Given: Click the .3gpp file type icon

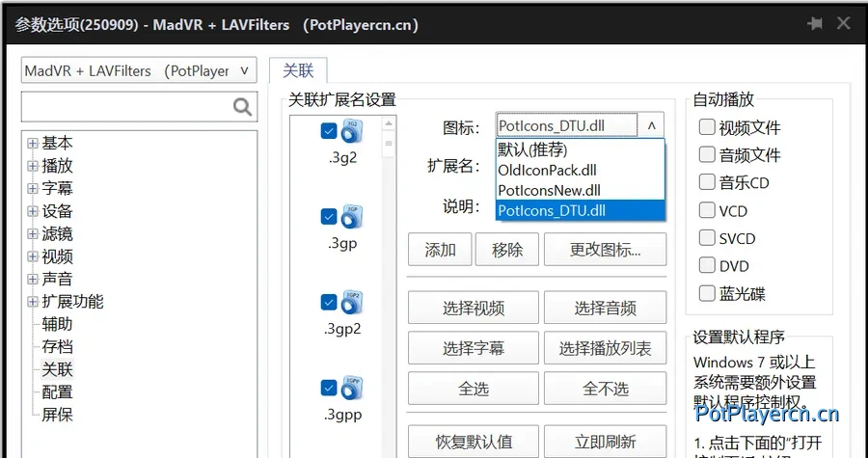Looking at the screenshot, I should 351,389.
